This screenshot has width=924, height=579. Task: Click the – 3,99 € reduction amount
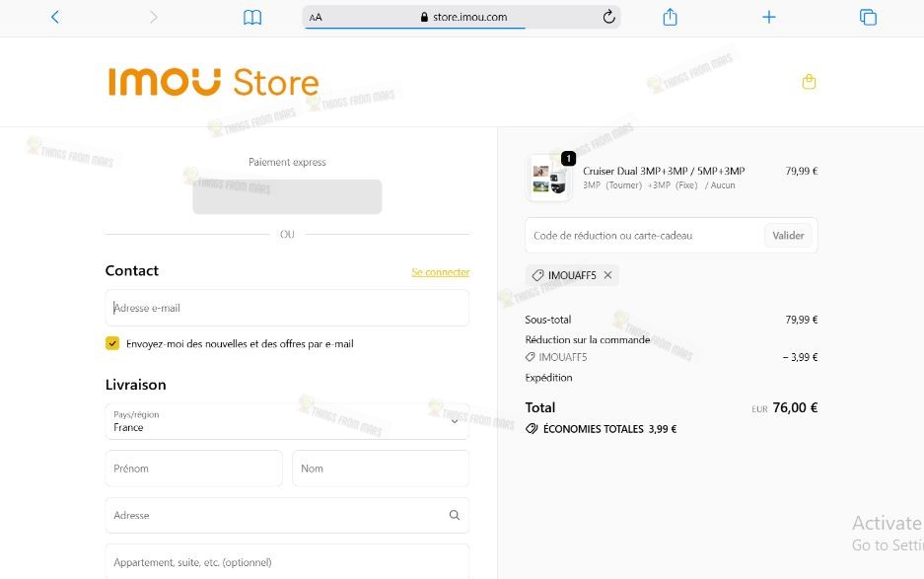(x=800, y=357)
